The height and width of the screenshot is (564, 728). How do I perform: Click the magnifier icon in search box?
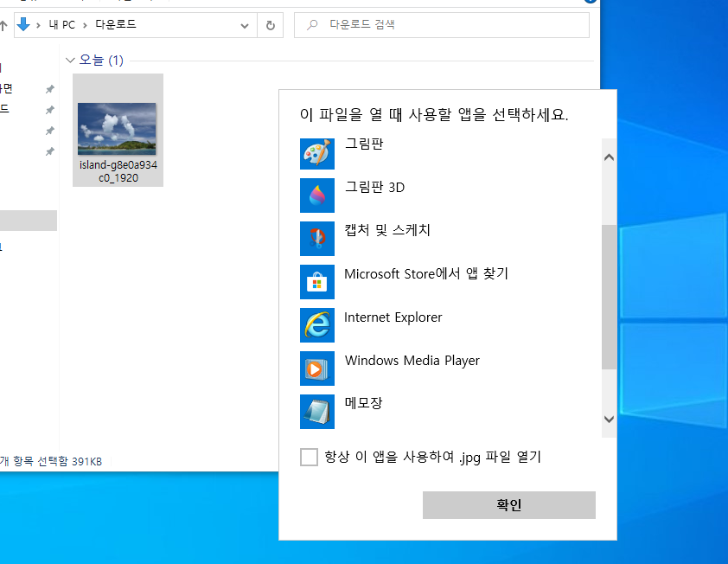point(312,24)
